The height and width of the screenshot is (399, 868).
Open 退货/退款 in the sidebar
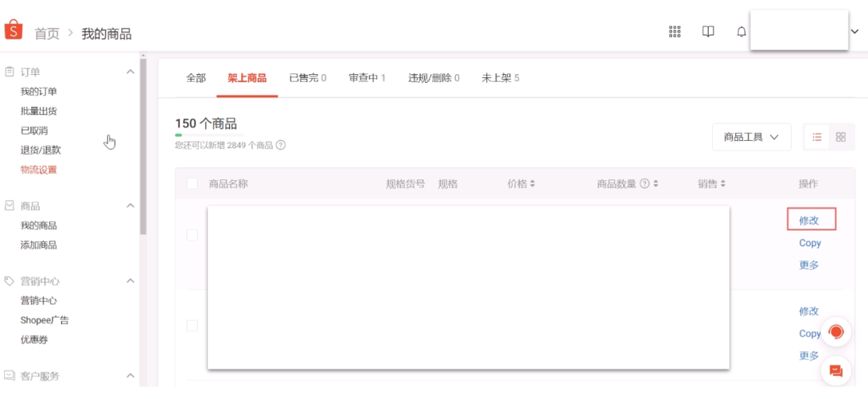[41, 150]
